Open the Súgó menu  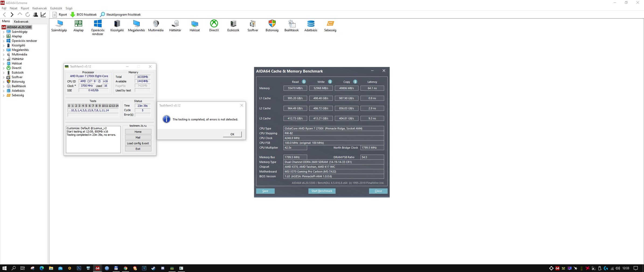click(69, 8)
